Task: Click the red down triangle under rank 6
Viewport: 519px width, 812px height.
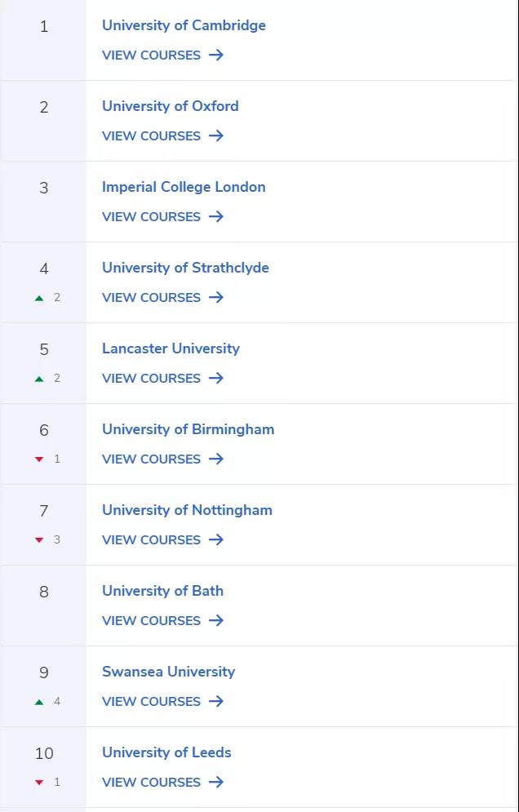Action: point(39,459)
